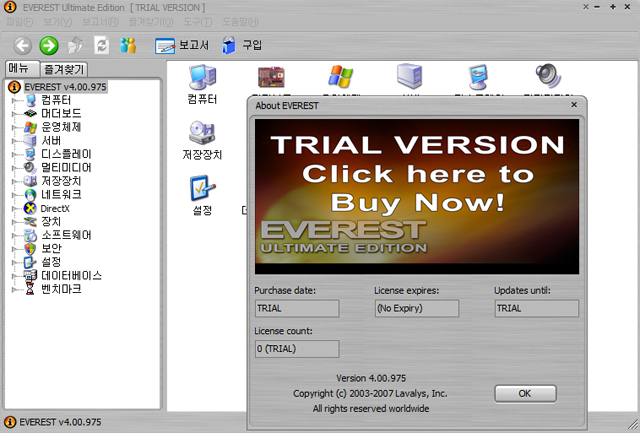Select 컴퓨터 in the tree
The image size is (640, 433).
[x=56, y=100]
